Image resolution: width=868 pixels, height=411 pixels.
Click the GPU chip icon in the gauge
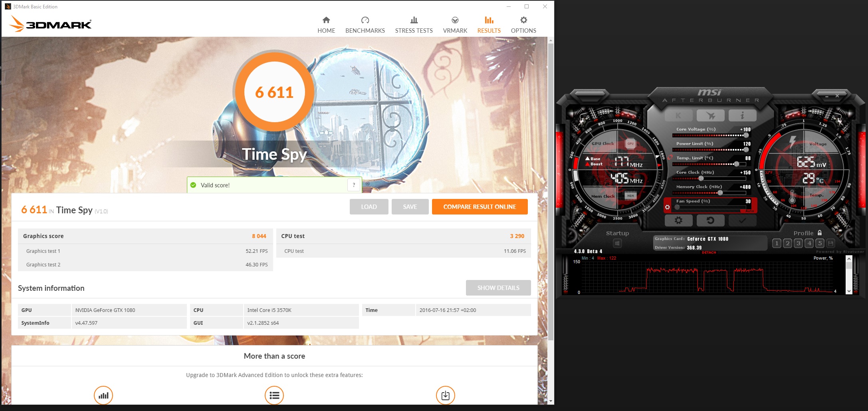(x=630, y=144)
